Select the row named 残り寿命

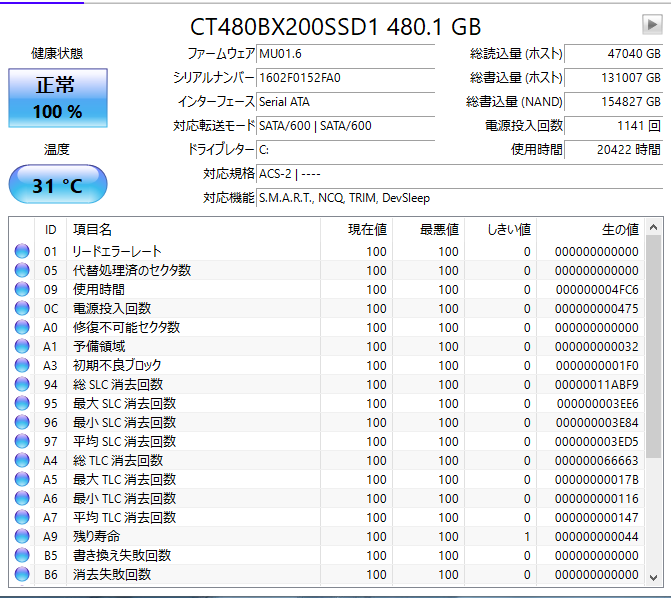coord(327,536)
